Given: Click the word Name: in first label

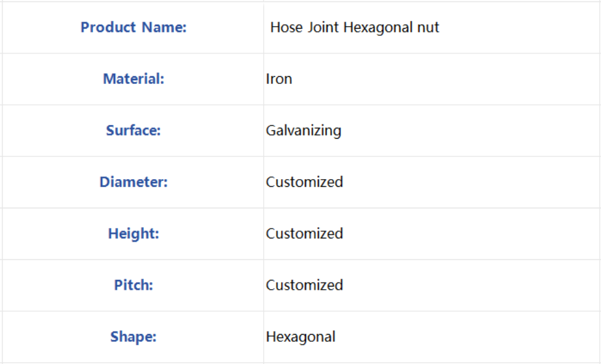Looking at the screenshot, I should 164,27.
